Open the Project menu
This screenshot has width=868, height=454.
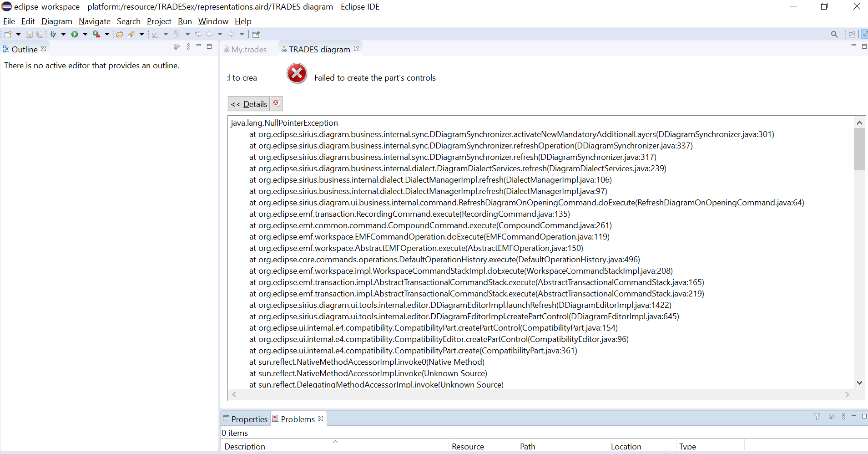[159, 21]
